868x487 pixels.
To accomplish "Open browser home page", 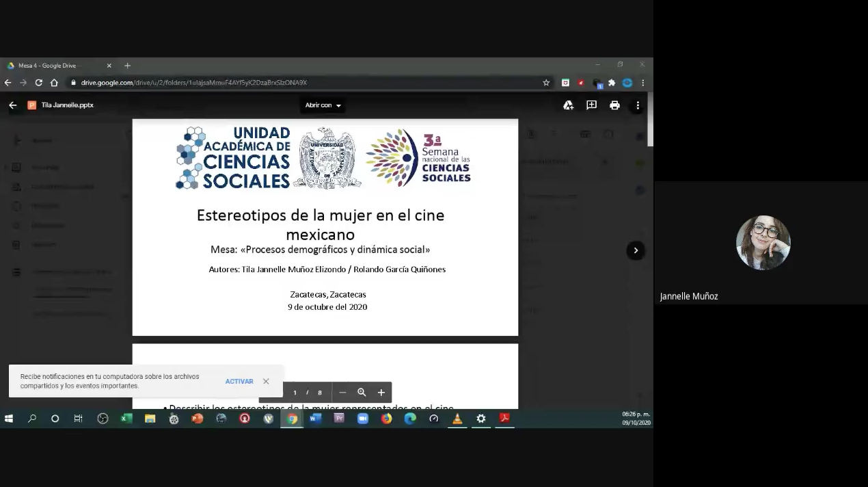I will [54, 83].
